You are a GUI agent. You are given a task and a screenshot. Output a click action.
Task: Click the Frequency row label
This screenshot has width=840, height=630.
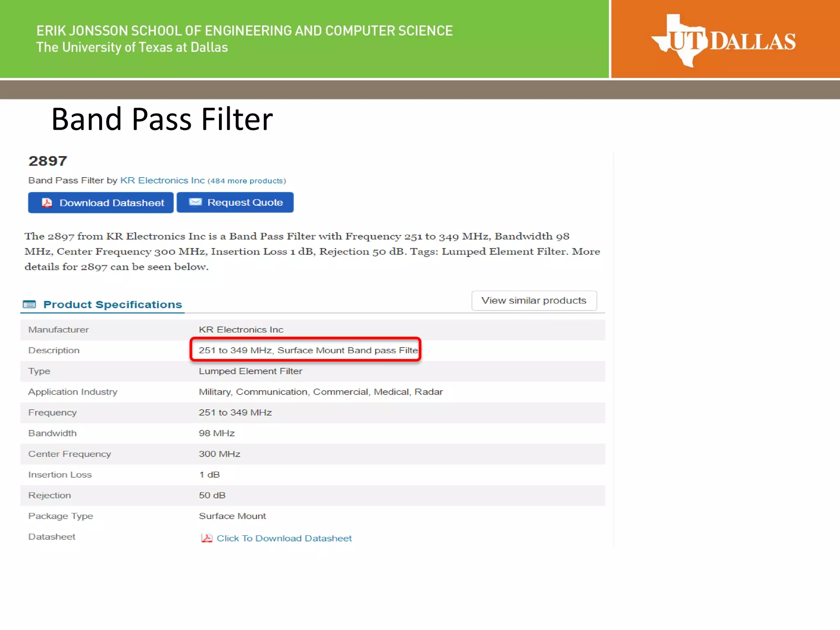coord(52,413)
